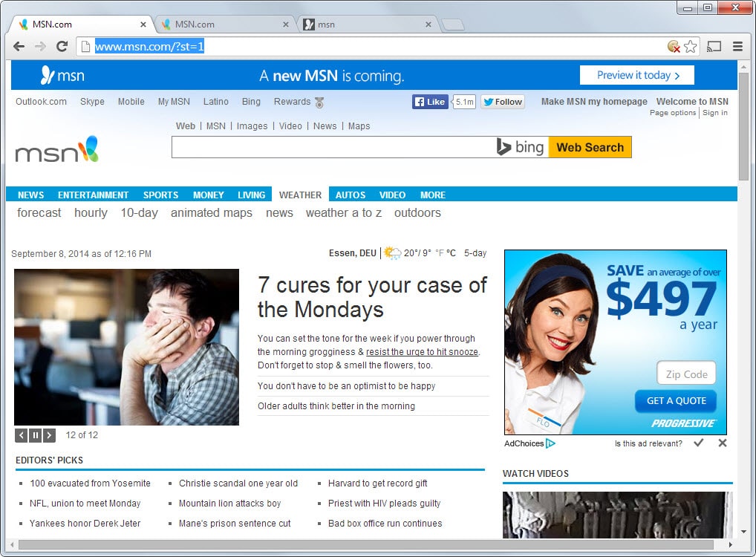Bookmark this page with the star icon
This screenshot has width=756, height=557.
click(691, 46)
